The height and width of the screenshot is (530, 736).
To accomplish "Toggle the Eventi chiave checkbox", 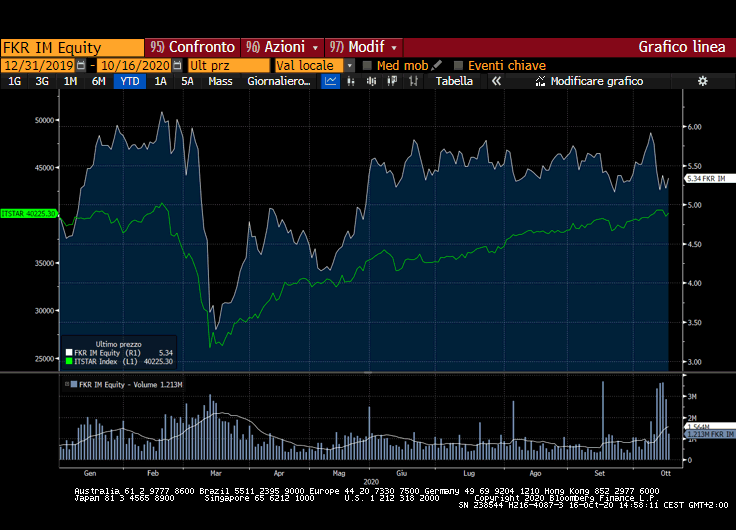I will [459, 65].
